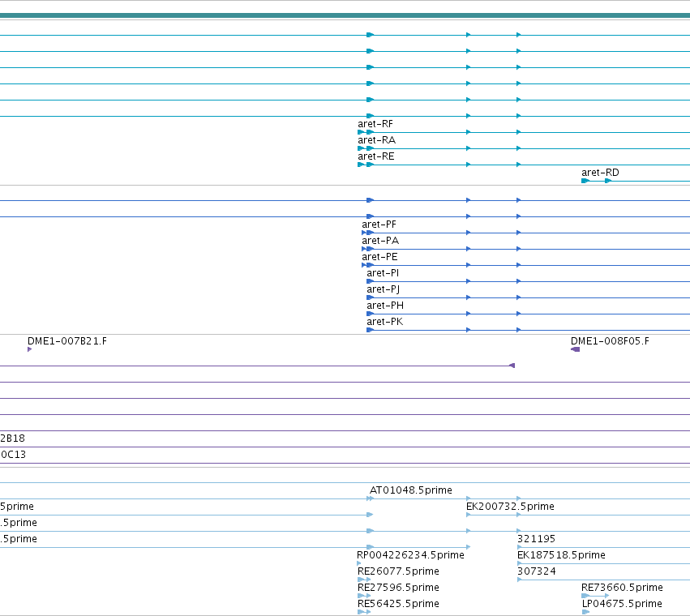This screenshot has width=690, height=616.
Task: Click the aret-RD first exon glyph
Action: 585,181
